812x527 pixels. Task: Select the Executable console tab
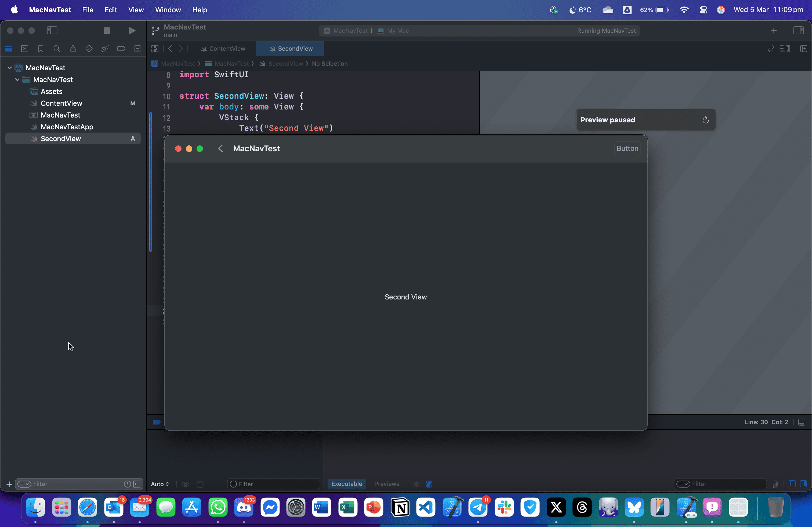[347, 484]
